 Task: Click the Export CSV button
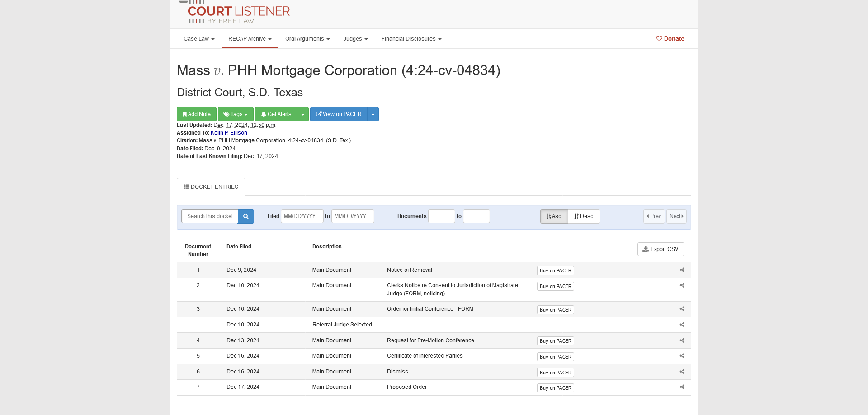click(660, 249)
